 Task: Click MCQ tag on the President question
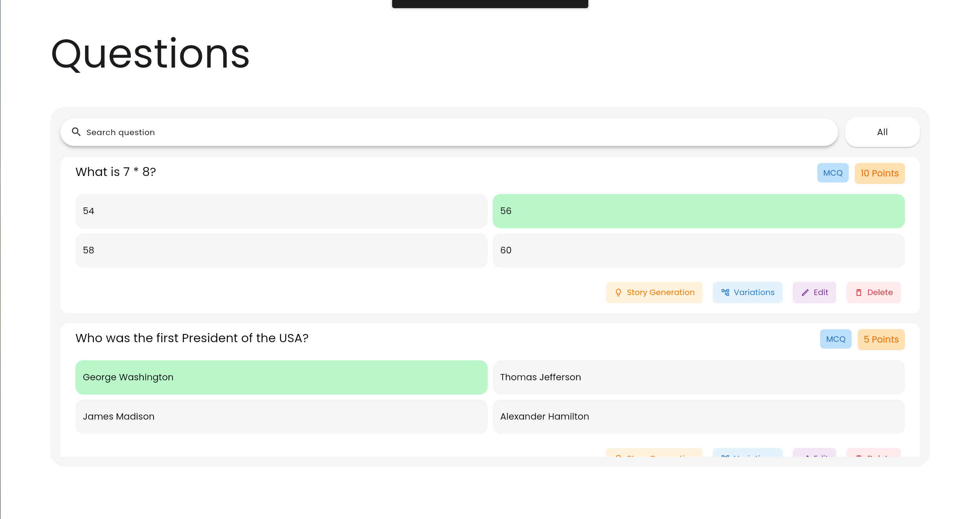click(x=835, y=339)
